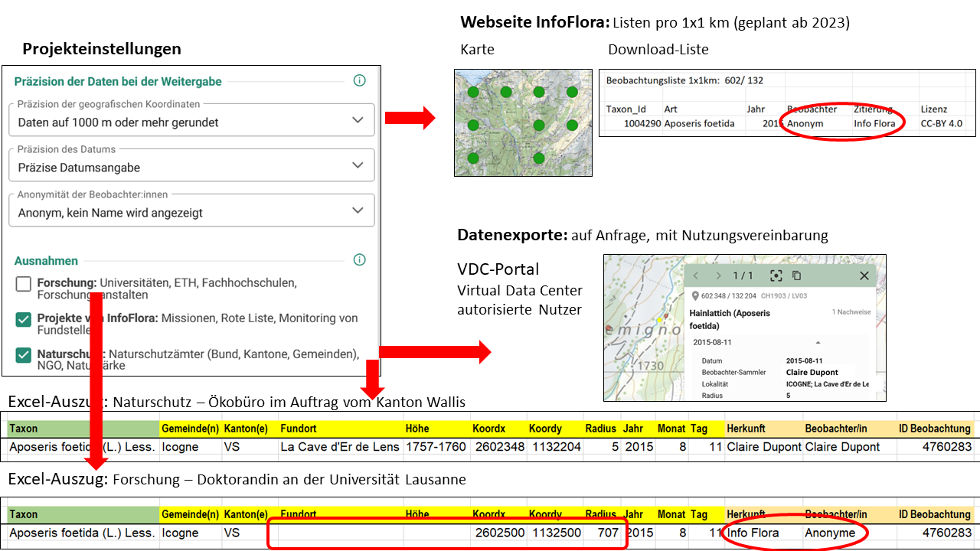Click the center-on-map target icon in VDC popup

(776, 275)
